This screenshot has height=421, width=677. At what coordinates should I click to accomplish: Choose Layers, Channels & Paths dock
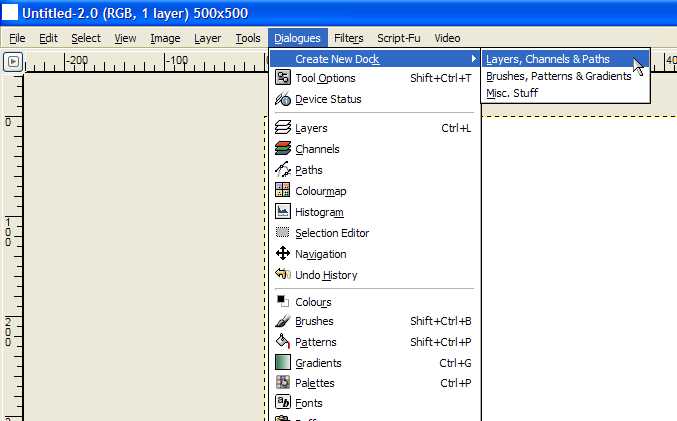click(x=565, y=59)
